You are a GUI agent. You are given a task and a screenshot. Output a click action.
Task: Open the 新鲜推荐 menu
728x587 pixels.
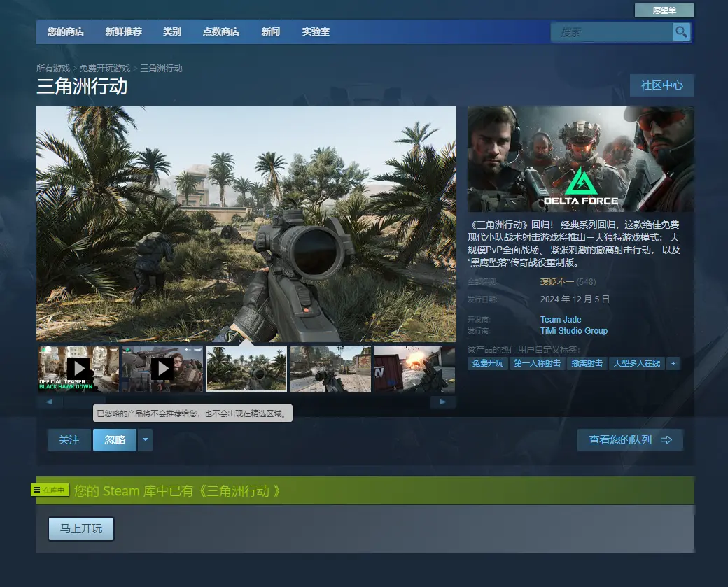coord(123,31)
